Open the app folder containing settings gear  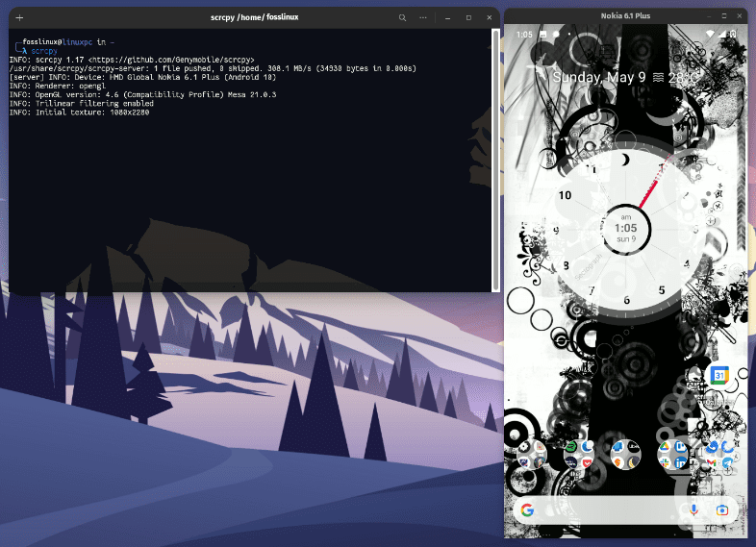[x=532, y=455]
